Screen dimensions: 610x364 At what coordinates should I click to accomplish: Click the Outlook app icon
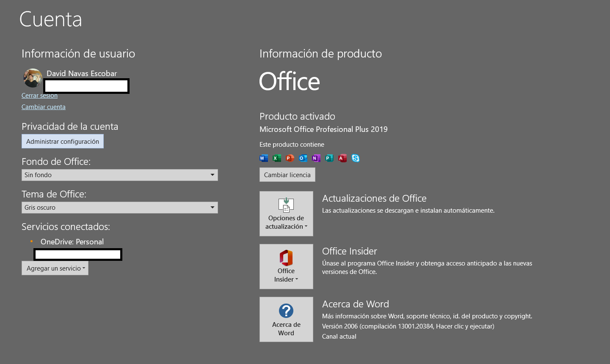click(x=303, y=158)
